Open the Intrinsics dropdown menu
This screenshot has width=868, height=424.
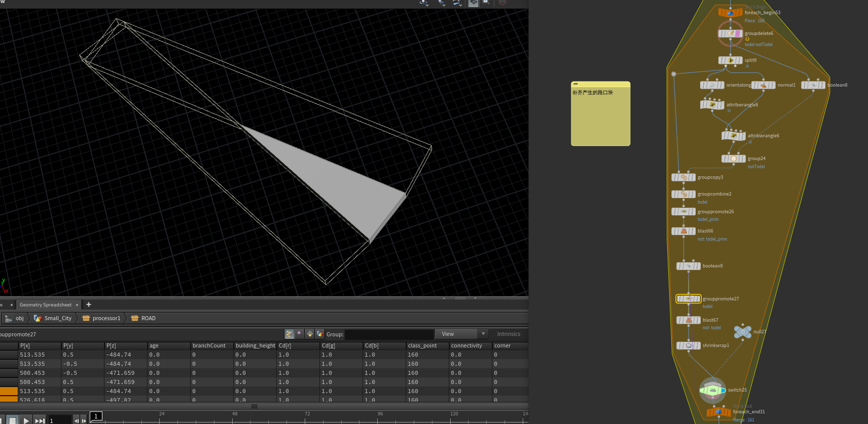[x=509, y=334]
